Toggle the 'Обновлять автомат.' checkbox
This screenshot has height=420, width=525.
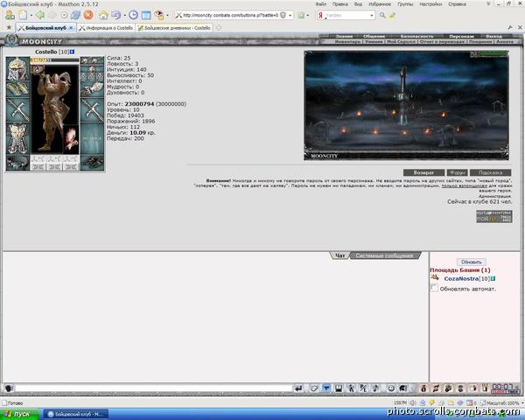click(x=434, y=288)
